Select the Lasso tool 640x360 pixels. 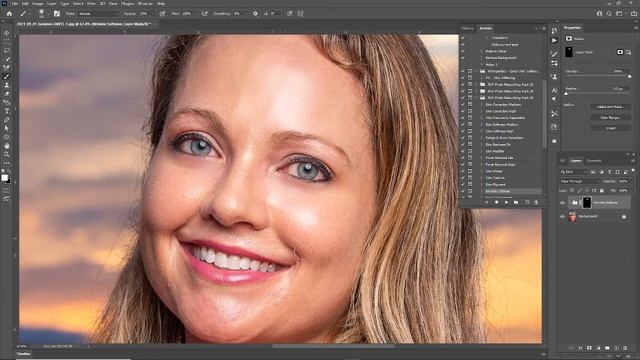[7, 50]
